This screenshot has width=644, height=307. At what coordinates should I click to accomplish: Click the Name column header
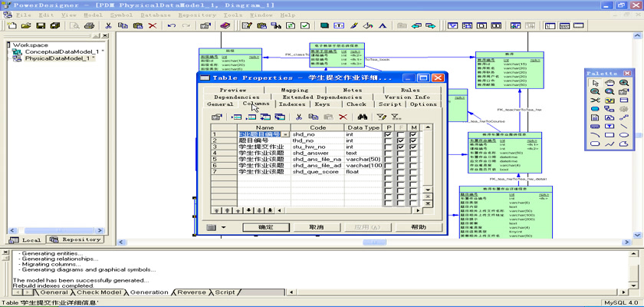coord(264,128)
